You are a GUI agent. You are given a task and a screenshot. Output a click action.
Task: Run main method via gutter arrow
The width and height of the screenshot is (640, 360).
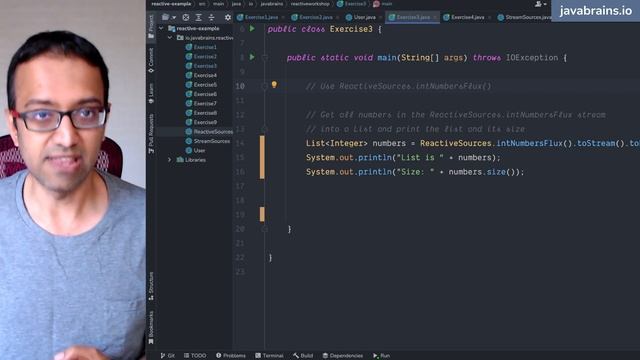252,57
